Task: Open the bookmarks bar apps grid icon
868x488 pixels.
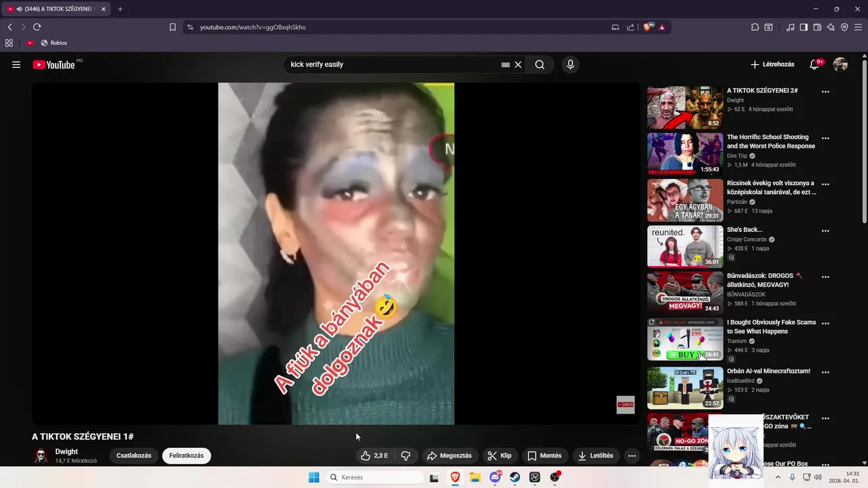Action: click(x=9, y=43)
